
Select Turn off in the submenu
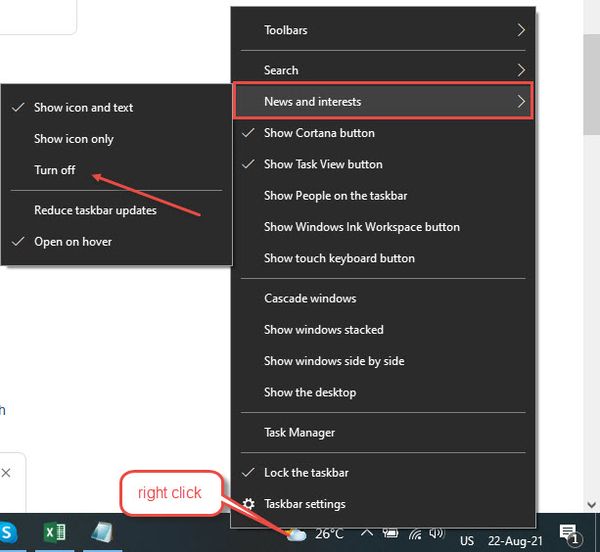tap(55, 170)
